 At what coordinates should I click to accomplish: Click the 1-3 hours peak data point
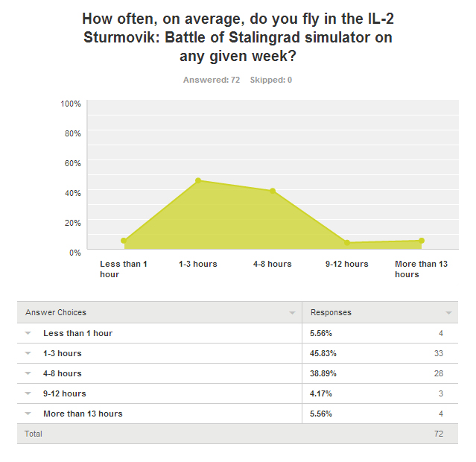click(x=198, y=180)
